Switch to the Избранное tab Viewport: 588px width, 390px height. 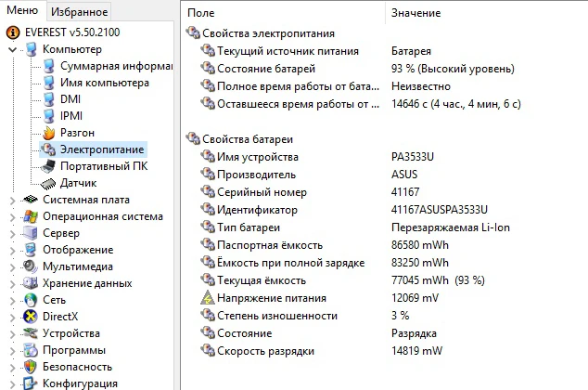tap(79, 12)
